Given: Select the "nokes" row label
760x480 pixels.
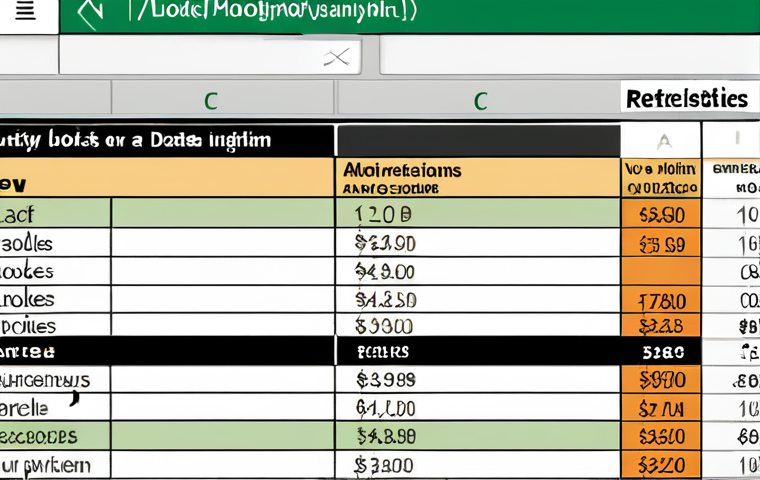Looking at the screenshot, I should pos(27,299).
